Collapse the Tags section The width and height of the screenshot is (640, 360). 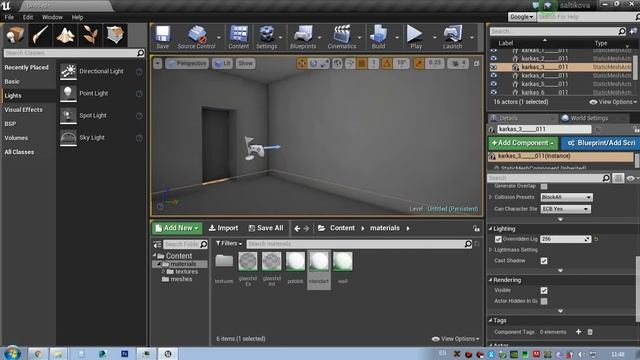pos(491,320)
